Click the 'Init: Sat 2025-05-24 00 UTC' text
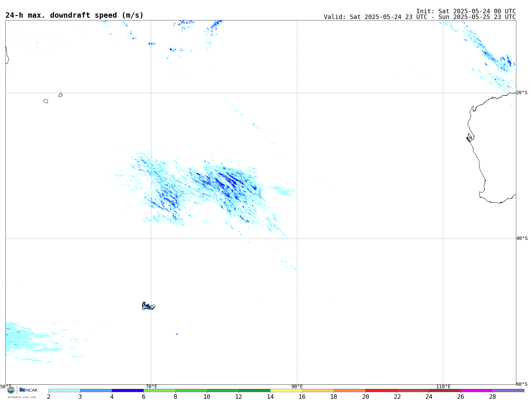 coord(466,11)
